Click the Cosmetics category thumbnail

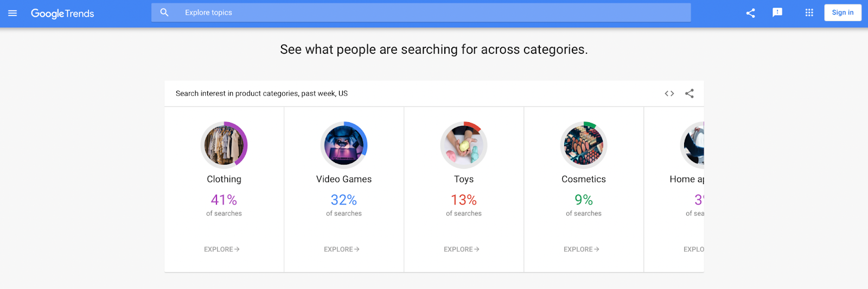point(584,145)
